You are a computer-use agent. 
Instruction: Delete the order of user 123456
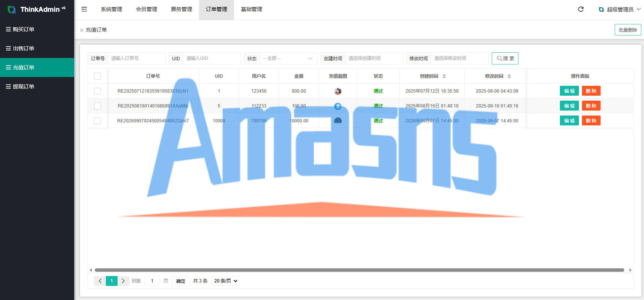pos(591,91)
